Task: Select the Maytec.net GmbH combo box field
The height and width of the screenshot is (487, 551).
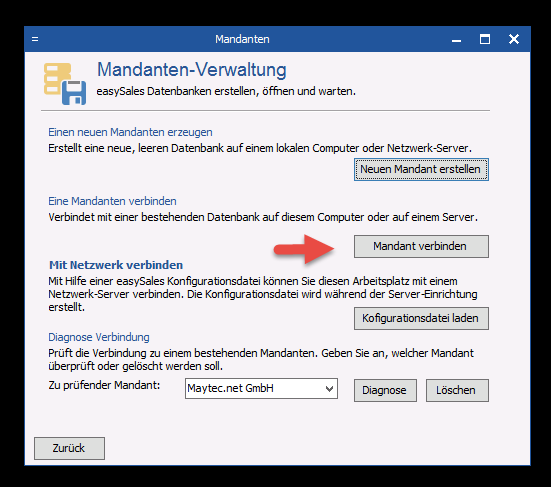Action: tap(261, 389)
